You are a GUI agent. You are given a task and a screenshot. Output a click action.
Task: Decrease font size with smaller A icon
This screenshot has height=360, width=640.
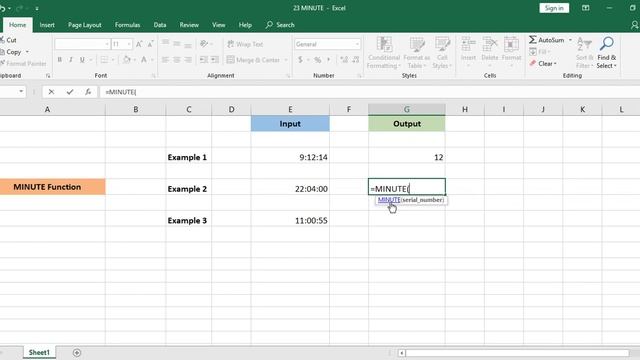(x=151, y=44)
